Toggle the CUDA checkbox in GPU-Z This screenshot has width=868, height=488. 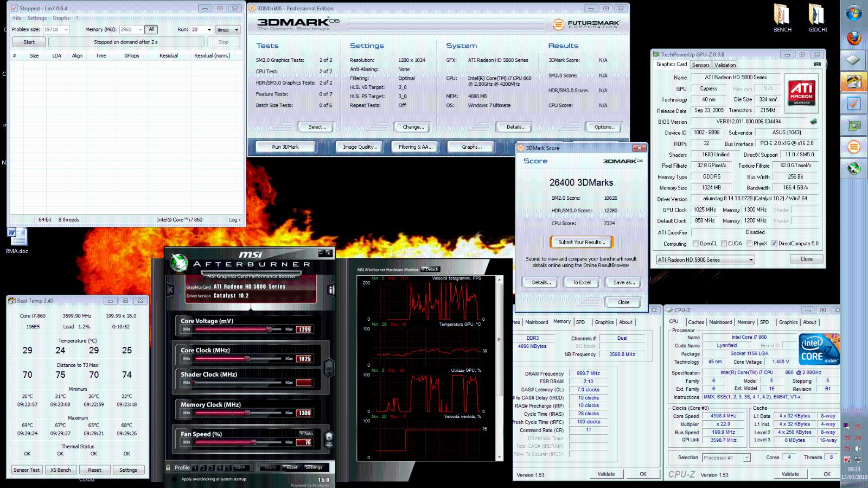click(724, 244)
